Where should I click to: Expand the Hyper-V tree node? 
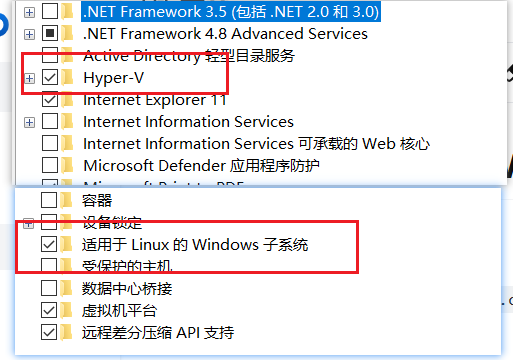29,78
